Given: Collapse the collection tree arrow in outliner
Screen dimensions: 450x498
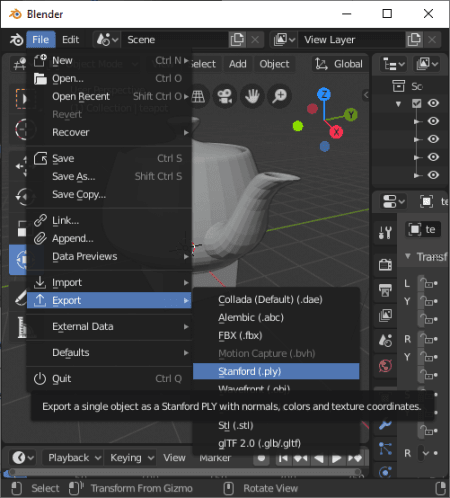Looking at the screenshot, I should pos(398,104).
